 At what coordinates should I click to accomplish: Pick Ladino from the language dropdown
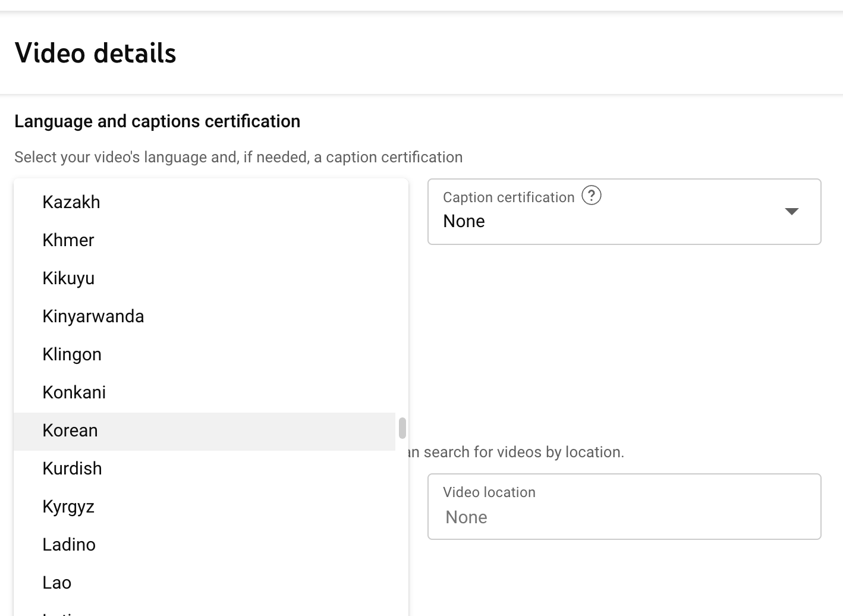(69, 545)
